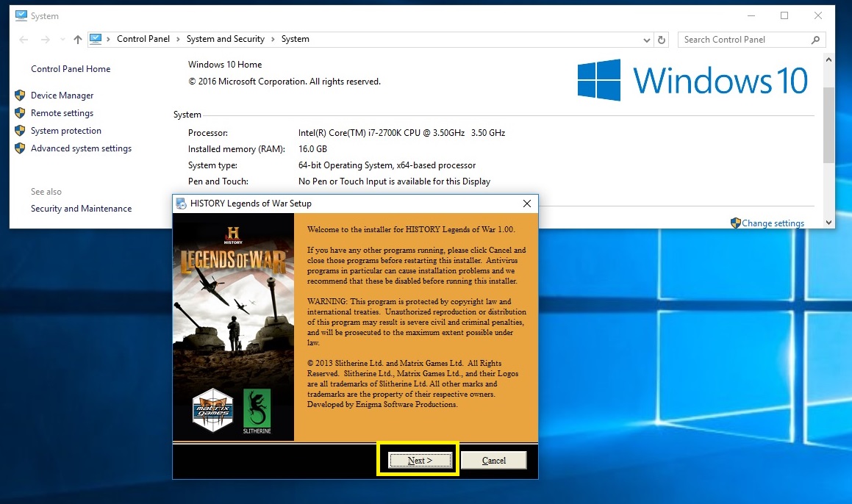Cancel the HISTORY Legends of War setup

(493, 460)
